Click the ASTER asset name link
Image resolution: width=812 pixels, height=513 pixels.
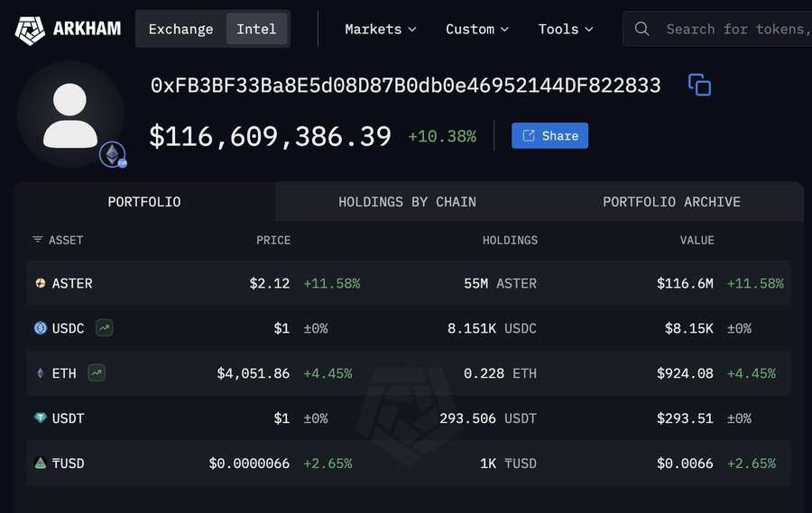pyautogui.click(x=72, y=283)
